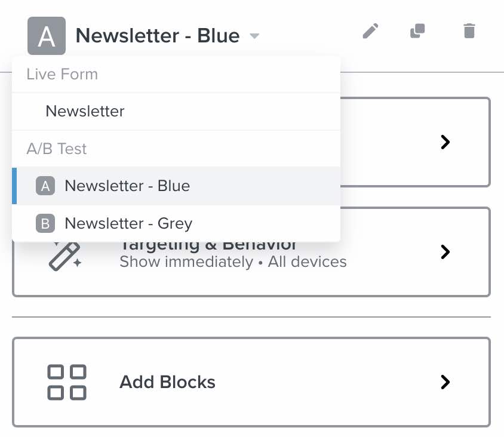Expand the topmost card's chevron

(445, 142)
